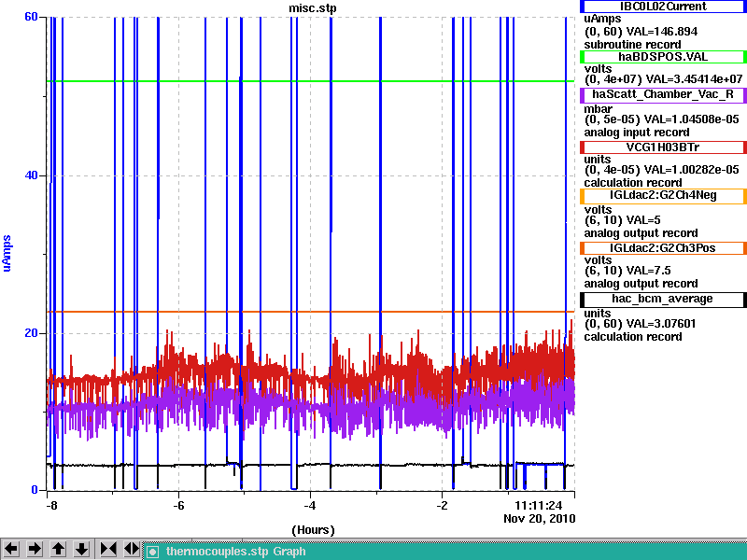
Task: Click VAL=1.04508e-05 vacuum reading
Action: 691,119
